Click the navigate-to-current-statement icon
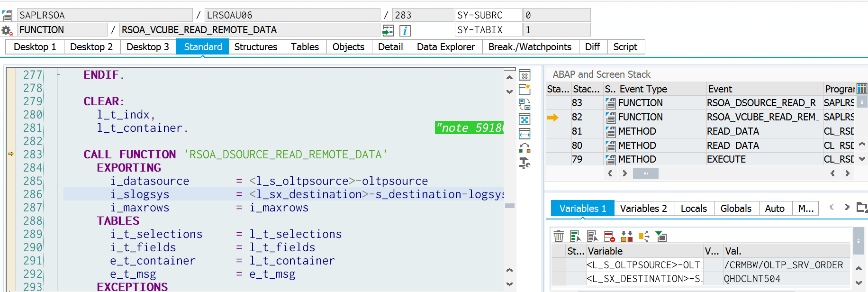 (388, 30)
